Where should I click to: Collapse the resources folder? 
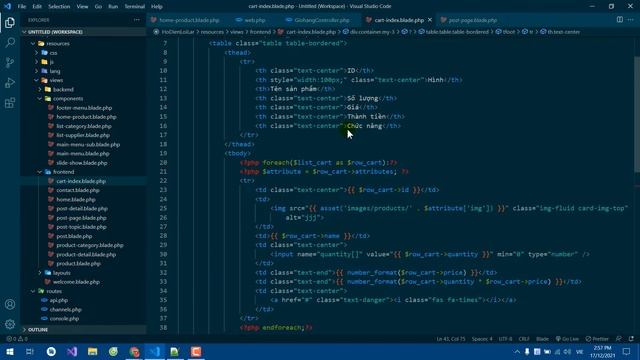[x=58, y=43]
